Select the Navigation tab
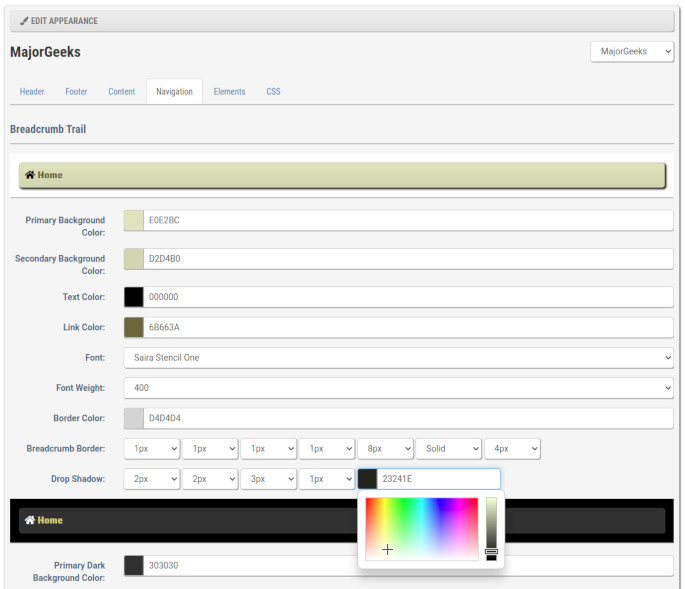The width and height of the screenshot is (685, 589). click(174, 92)
